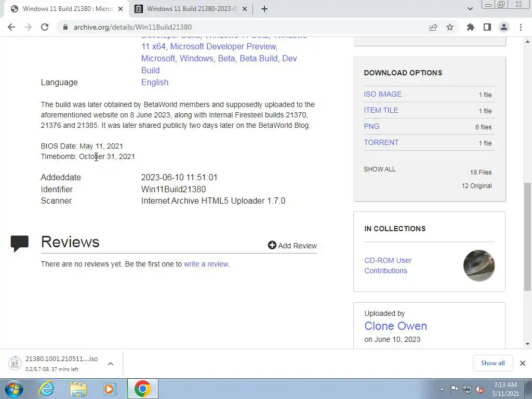Switch to the Windows 11 Build 21380-2023 tab
Image resolution: width=532 pixels, height=399 pixels.
192,9
